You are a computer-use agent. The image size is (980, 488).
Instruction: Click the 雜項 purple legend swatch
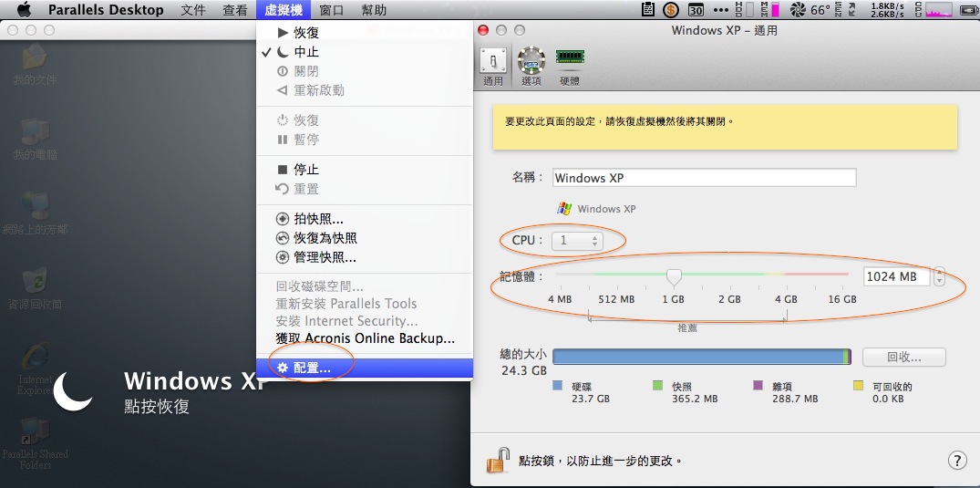coord(758,386)
